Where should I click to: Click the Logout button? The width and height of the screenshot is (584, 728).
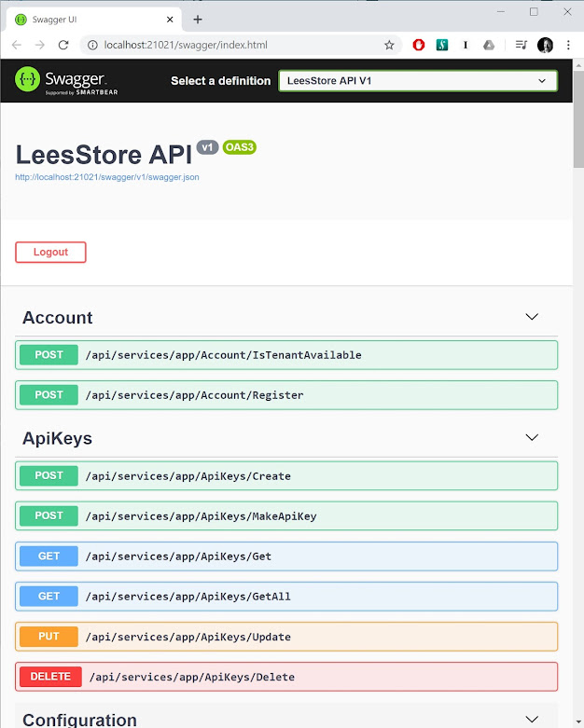tap(50, 252)
